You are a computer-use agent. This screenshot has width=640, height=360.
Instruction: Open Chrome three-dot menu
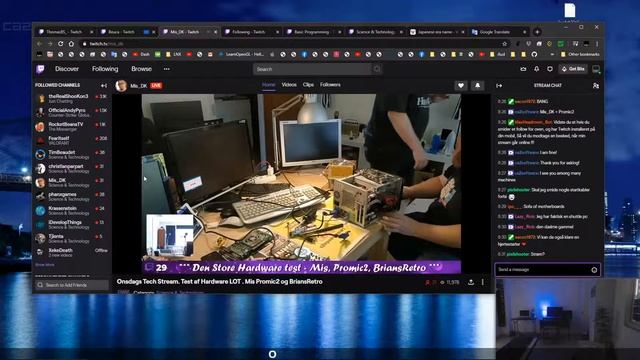pyautogui.click(x=596, y=44)
